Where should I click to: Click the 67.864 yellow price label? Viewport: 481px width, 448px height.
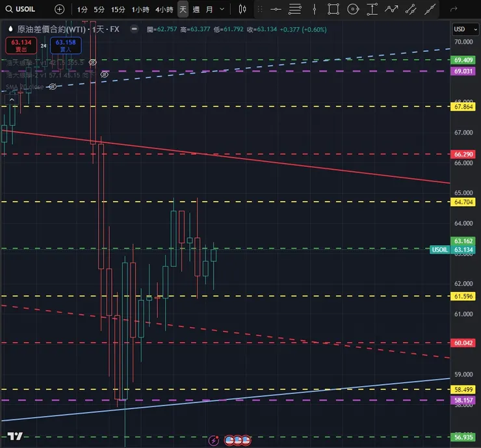tap(463, 107)
